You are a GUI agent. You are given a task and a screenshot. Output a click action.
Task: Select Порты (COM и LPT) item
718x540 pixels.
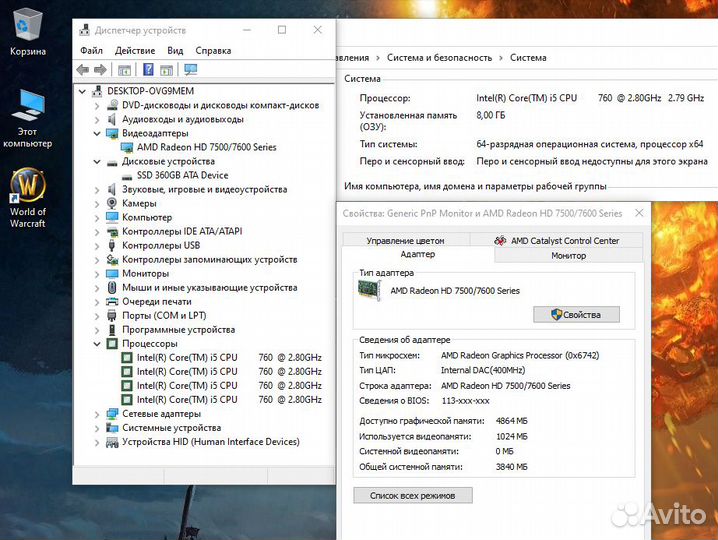click(x=164, y=316)
